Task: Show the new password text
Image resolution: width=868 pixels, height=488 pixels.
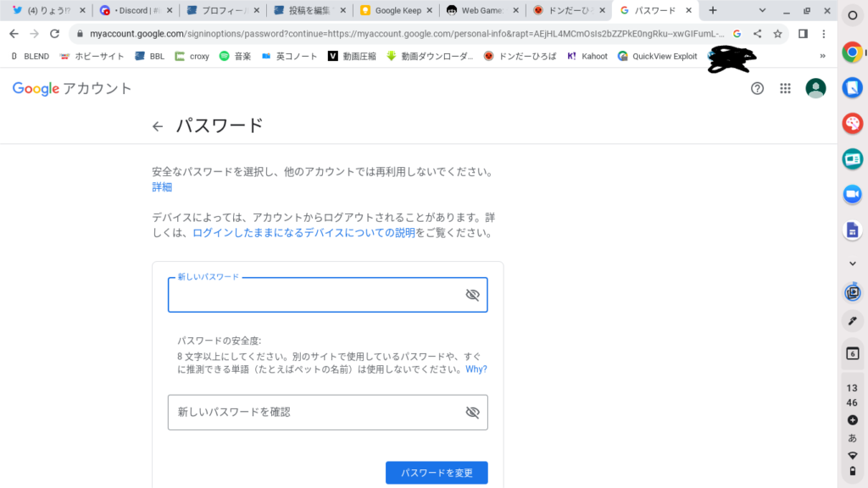Action: coord(472,295)
